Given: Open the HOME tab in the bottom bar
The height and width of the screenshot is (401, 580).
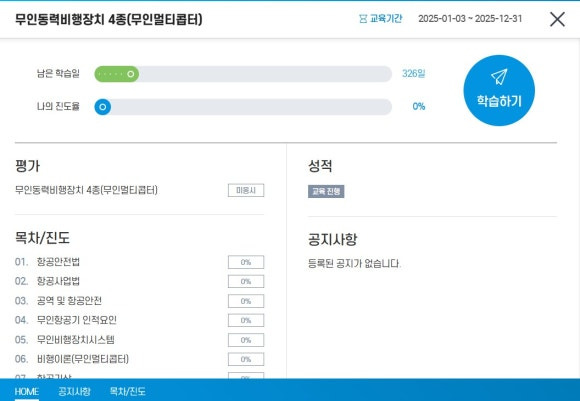Looking at the screenshot, I should [27, 391].
